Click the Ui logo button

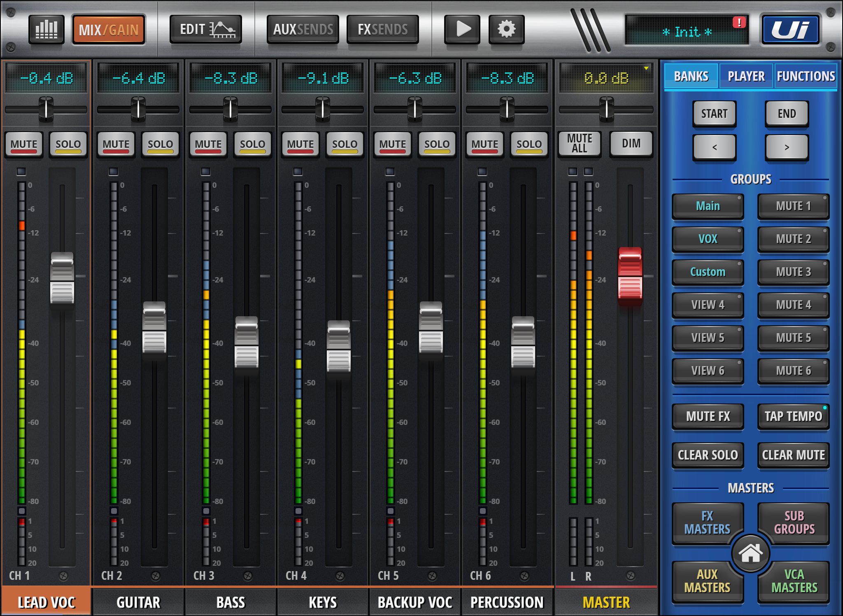(790, 30)
